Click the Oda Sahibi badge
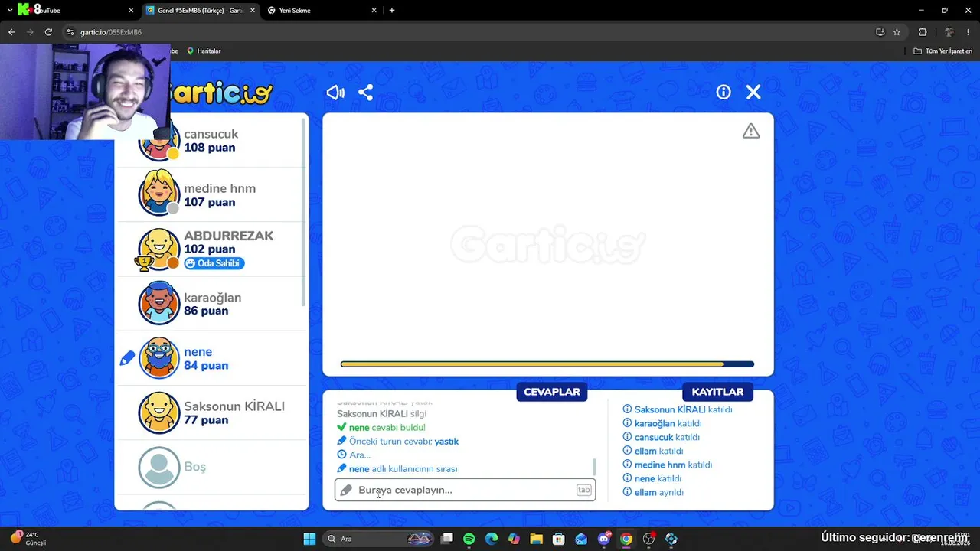980x551 pixels. (214, 263)
